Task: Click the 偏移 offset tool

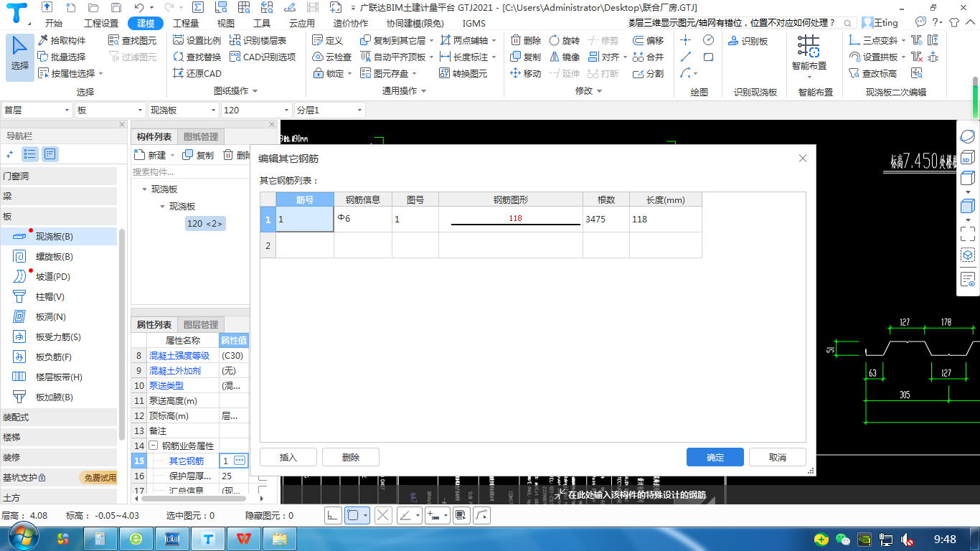Action: point(648,40)
